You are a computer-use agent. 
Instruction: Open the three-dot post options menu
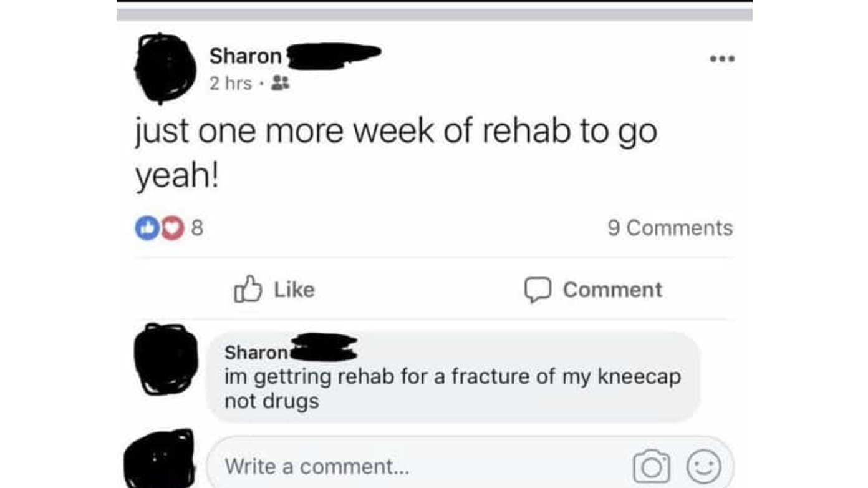[722, 59]
